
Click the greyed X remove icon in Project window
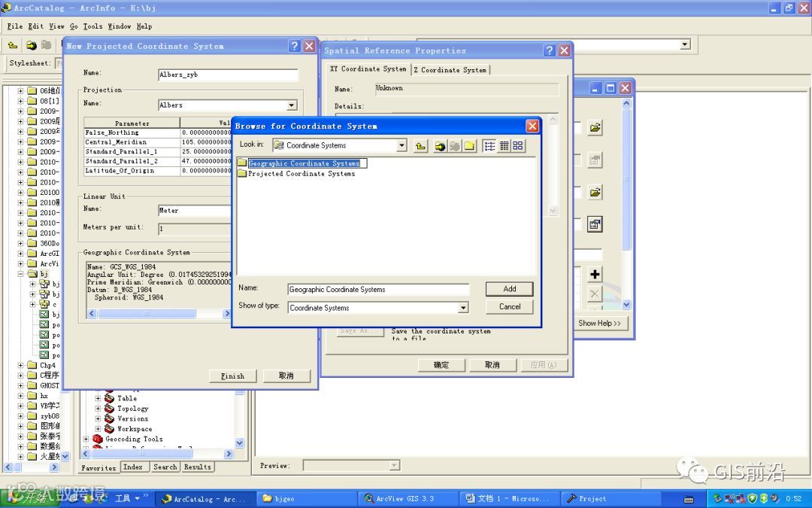[x=595, y=294]
